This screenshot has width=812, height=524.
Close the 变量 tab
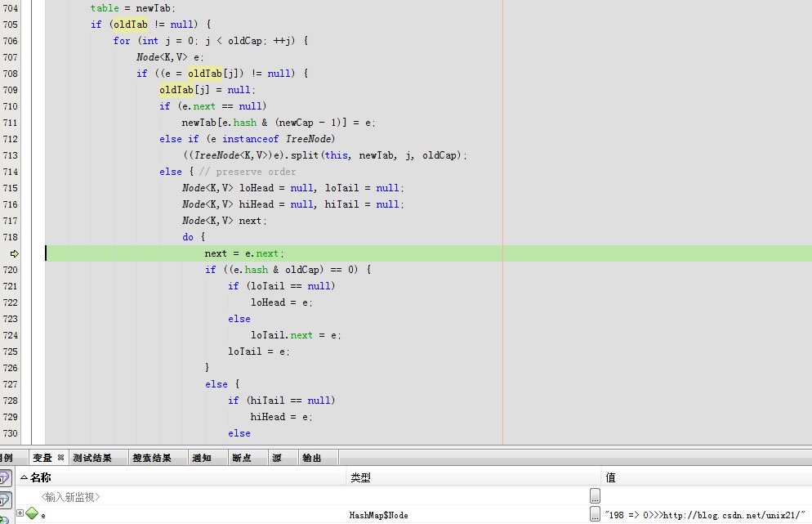click(60, 458)
